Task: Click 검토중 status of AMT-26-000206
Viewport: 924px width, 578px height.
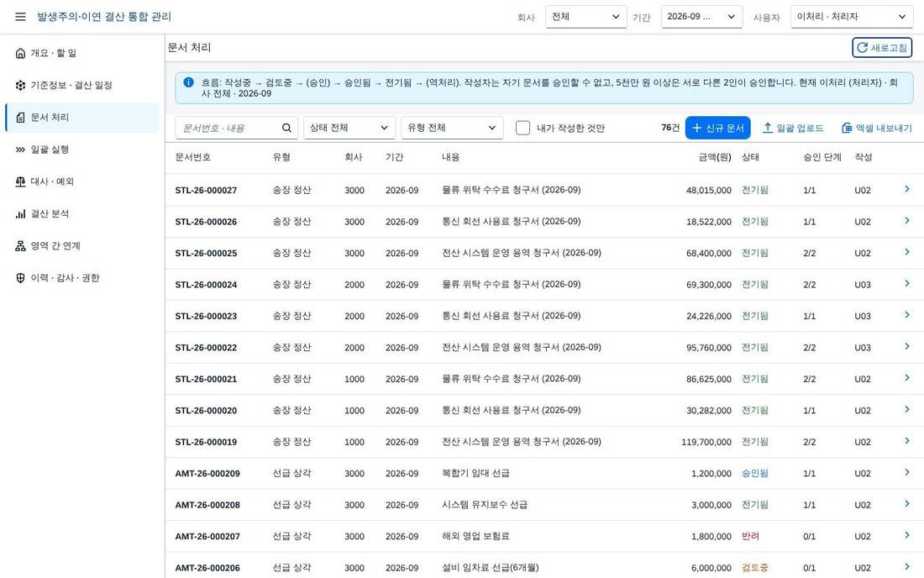Action: 755,567
